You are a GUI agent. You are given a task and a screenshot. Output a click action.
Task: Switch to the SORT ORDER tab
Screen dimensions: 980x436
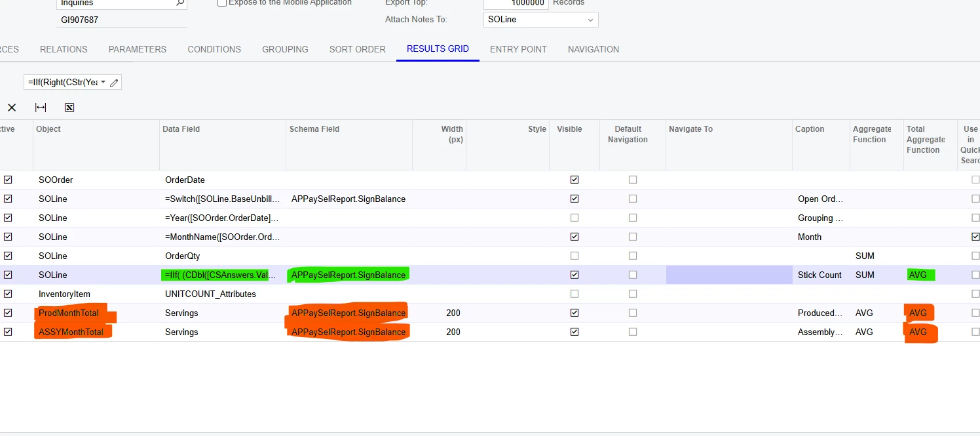[x=358, y=49]
